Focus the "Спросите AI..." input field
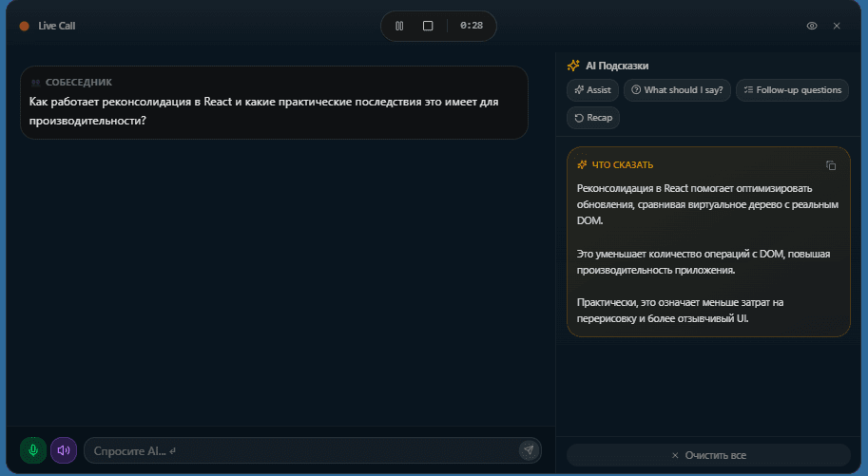This screenshot has height=476, width=868. (301, 450)
